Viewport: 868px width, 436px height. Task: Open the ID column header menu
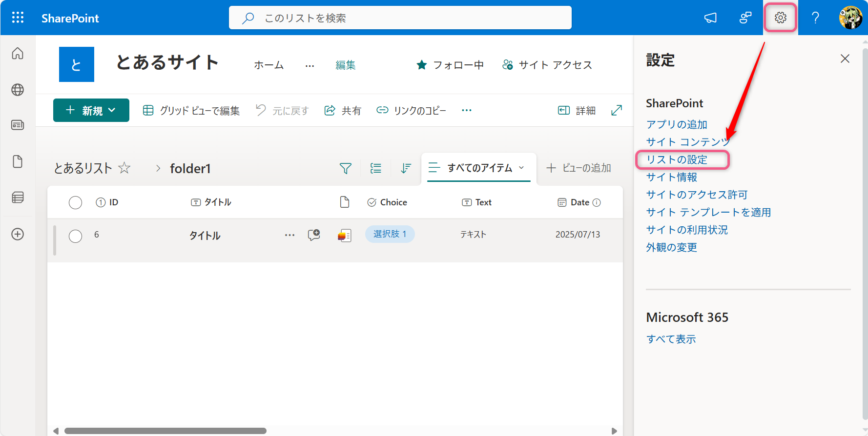click(x=107, y=202)
